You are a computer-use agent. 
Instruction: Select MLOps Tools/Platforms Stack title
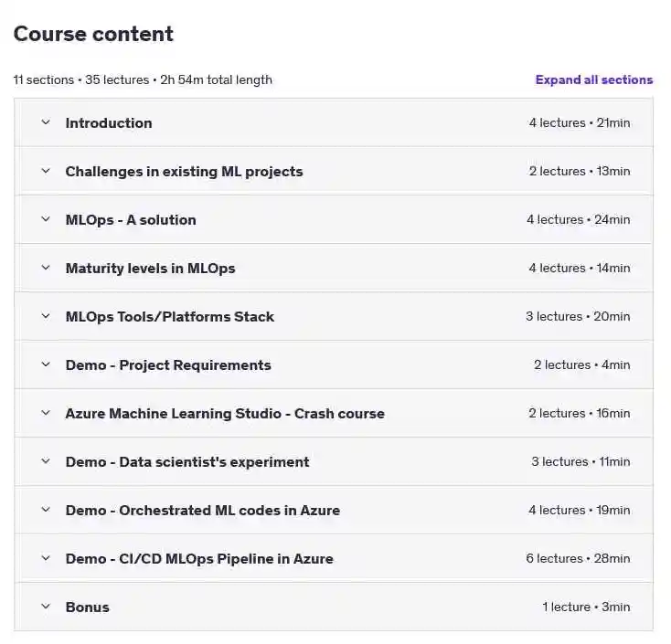[x=170, y=317]
